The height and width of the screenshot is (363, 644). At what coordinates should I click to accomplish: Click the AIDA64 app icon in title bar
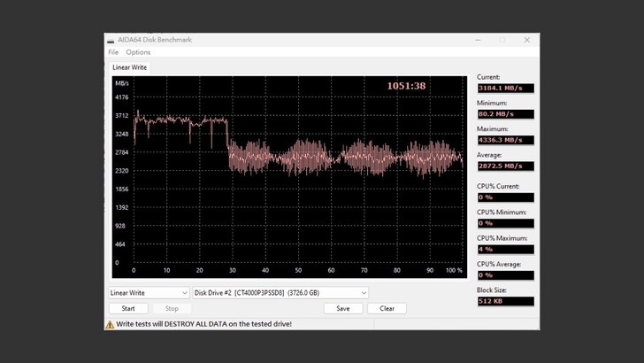pos(111,40)
